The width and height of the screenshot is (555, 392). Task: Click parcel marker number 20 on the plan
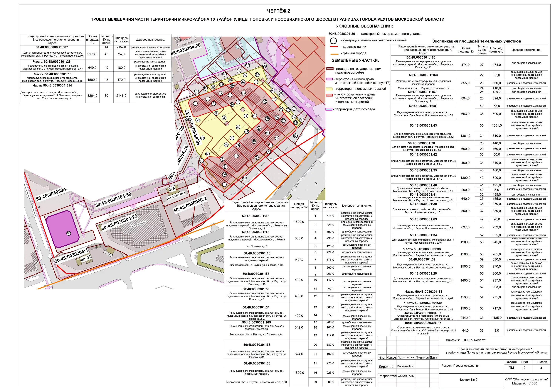[x=243, y=93]
